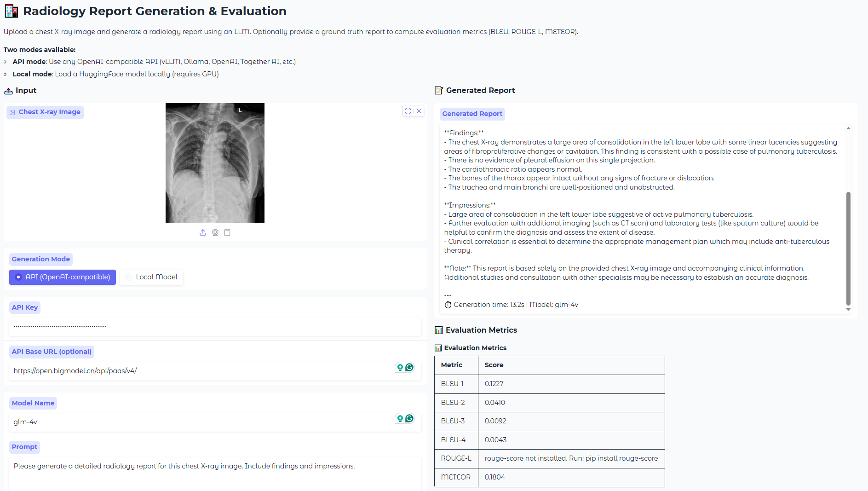Click the green lightbulb icon in the API Base URL field
Viewport: 868px width, 491px height.
pos(400,367)
